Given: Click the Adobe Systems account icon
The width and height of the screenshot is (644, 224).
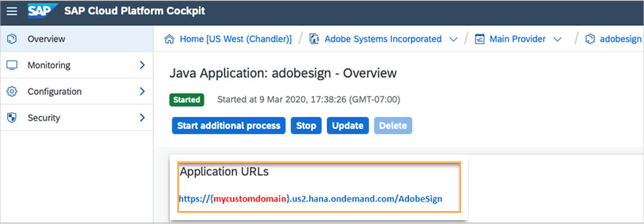Looking at the screenshot, I should click(314, 39).
